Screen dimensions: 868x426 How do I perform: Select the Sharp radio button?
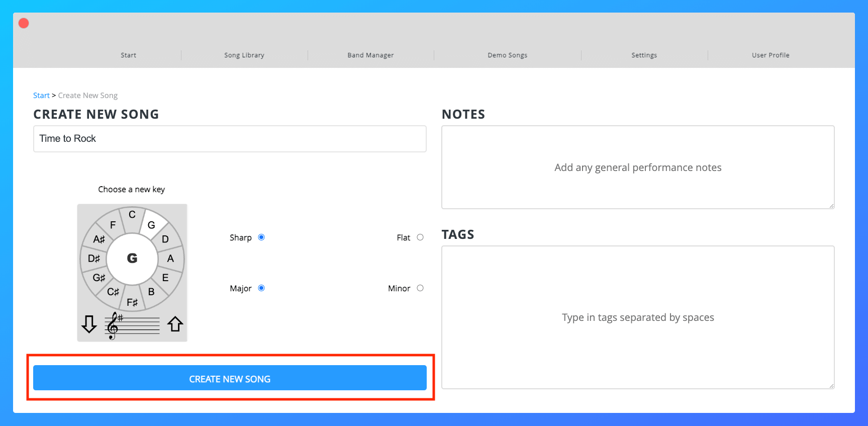click(261, 237)
